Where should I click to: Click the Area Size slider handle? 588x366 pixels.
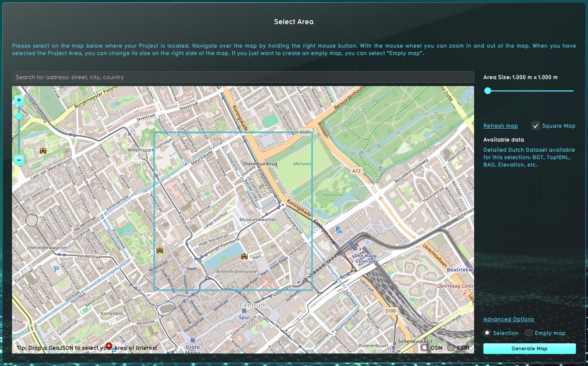(x=488, y=91)
